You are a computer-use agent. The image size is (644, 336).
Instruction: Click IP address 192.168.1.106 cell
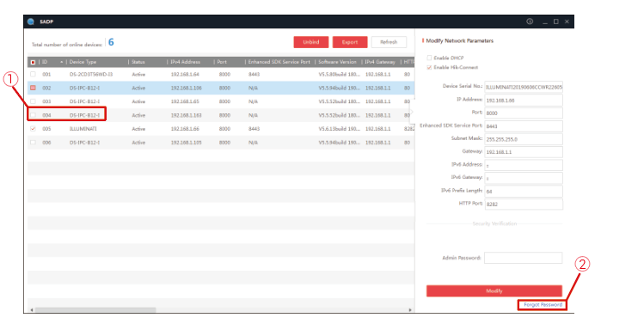186,88
